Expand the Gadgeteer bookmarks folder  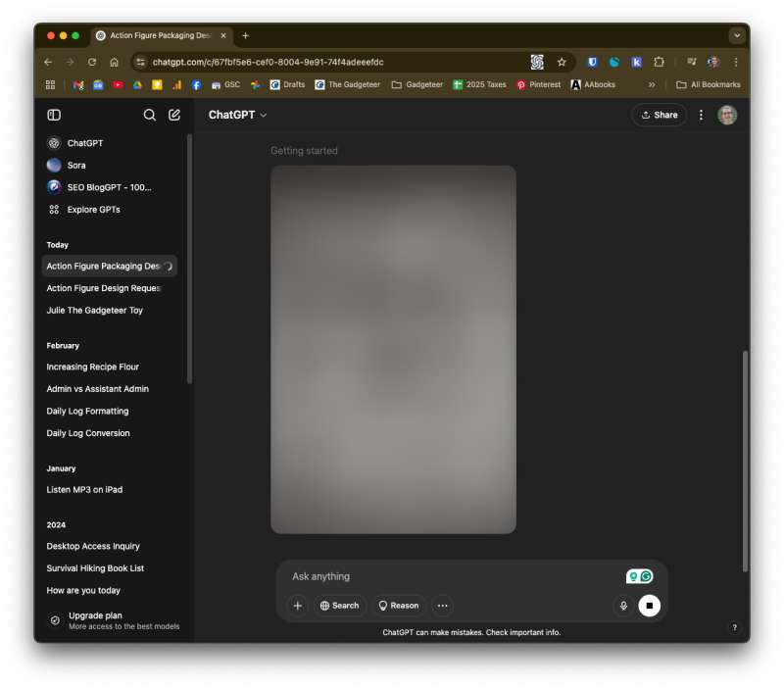tap(417, 84)
